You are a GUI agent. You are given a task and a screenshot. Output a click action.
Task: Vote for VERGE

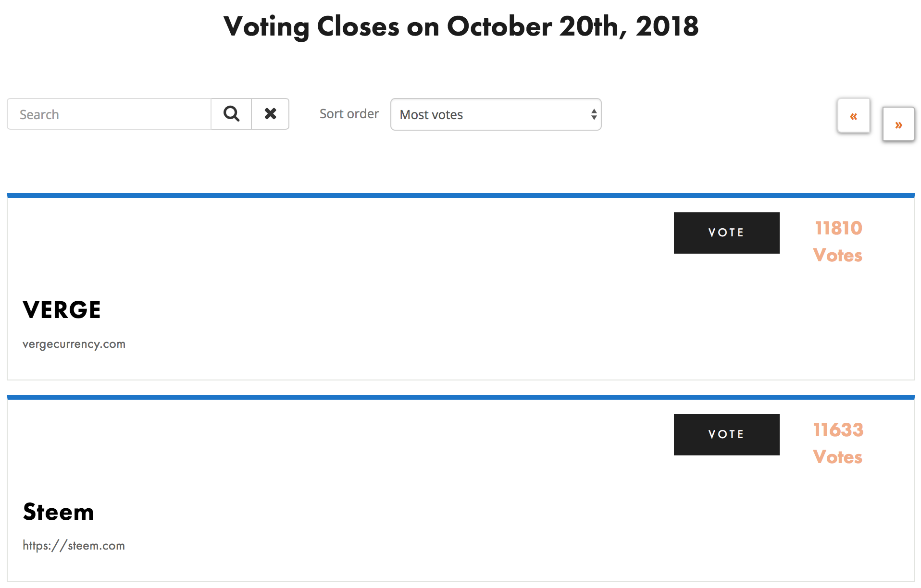(726, 233)
